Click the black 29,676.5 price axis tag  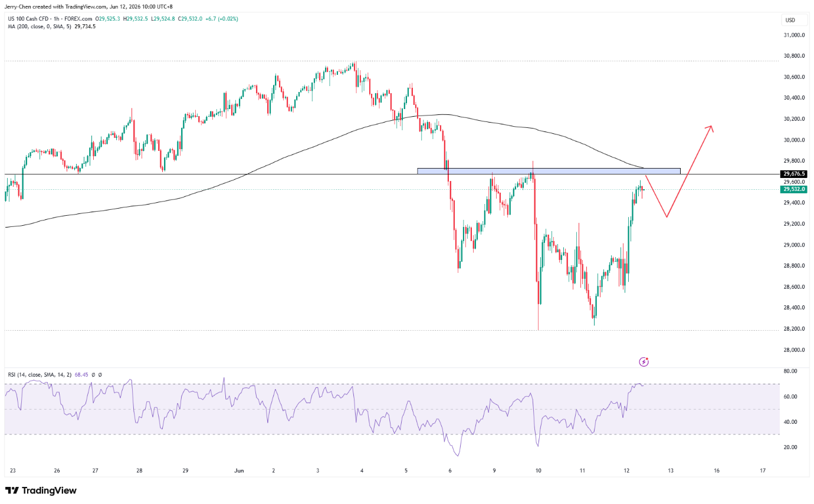(795, 174)
